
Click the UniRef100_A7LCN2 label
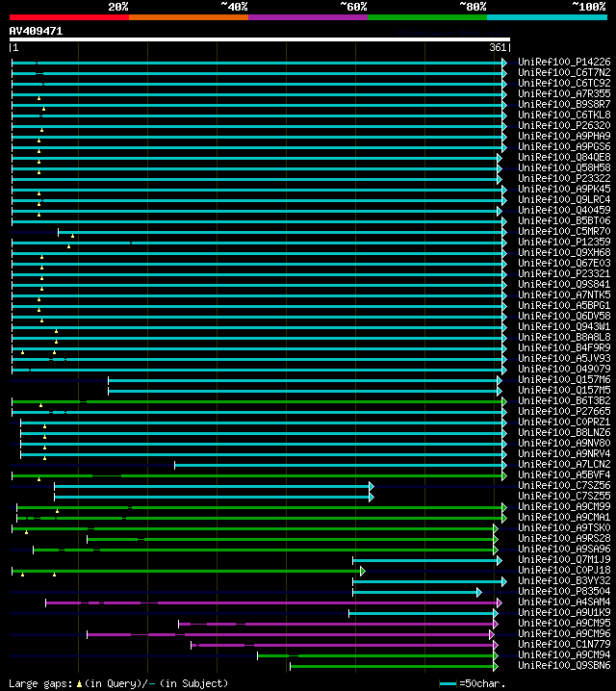point(564,464)
